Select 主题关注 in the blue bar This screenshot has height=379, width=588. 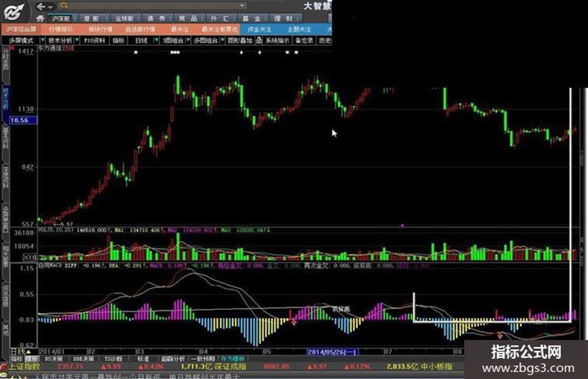(299, 29)
